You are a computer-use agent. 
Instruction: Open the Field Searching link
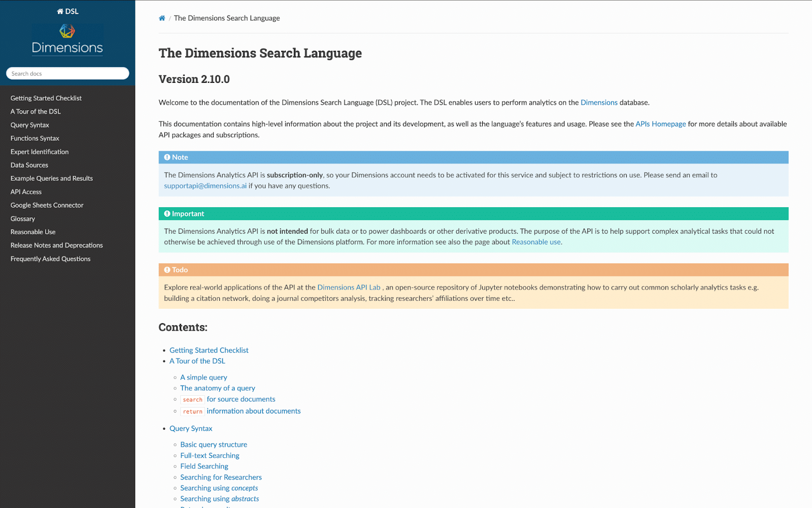click(x=204, y=466)
